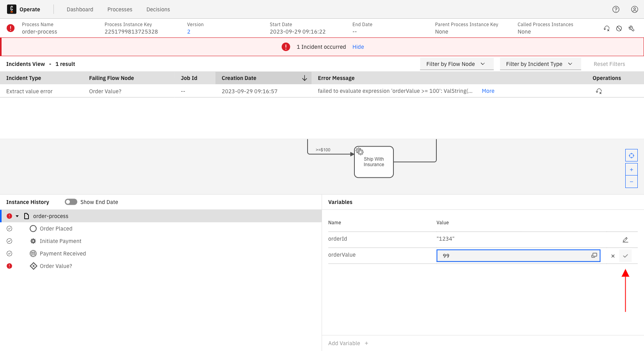Edit the orderId variable
Viewport: 644px width, 351px height.
625,240
